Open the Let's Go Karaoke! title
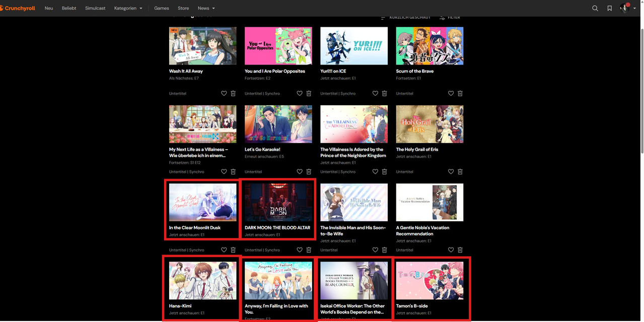Image resolution: width=644 pixels, height=322 pixels. click(262, 150)
